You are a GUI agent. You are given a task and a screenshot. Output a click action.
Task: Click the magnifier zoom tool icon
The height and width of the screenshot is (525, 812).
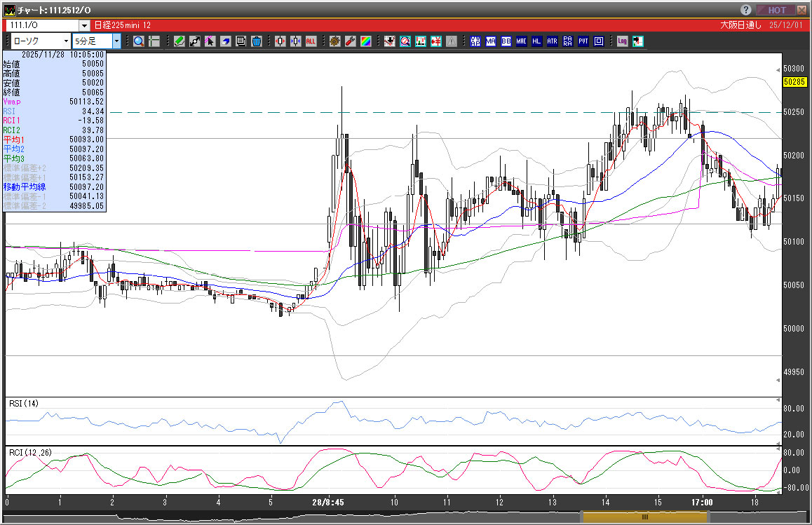pos(139,41)
